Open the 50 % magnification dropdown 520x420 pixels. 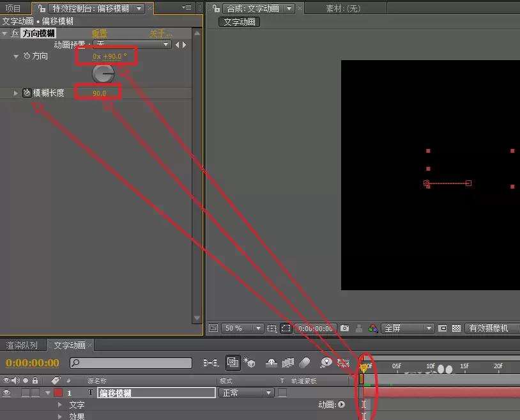[x=242, y=328]
